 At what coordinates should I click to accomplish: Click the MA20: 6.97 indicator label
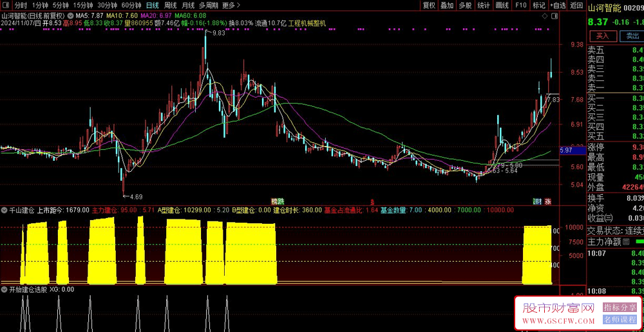tap(155, 15)
